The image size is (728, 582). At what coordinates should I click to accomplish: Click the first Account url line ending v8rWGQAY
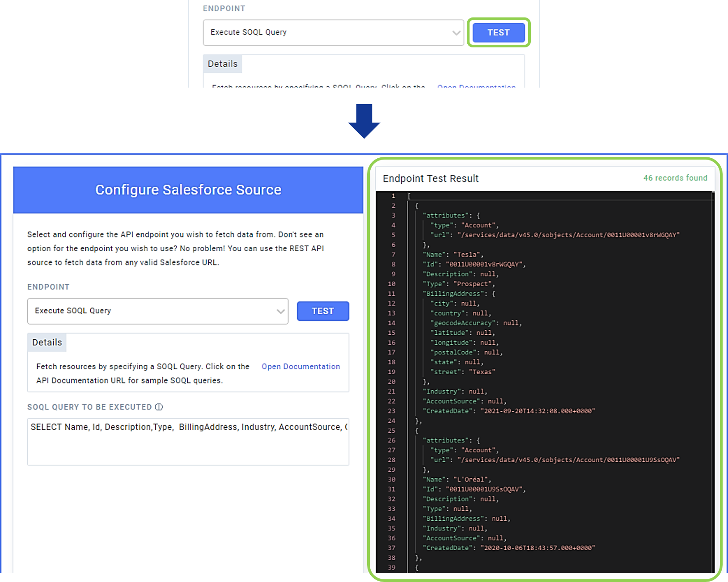(x=554, y=235)
